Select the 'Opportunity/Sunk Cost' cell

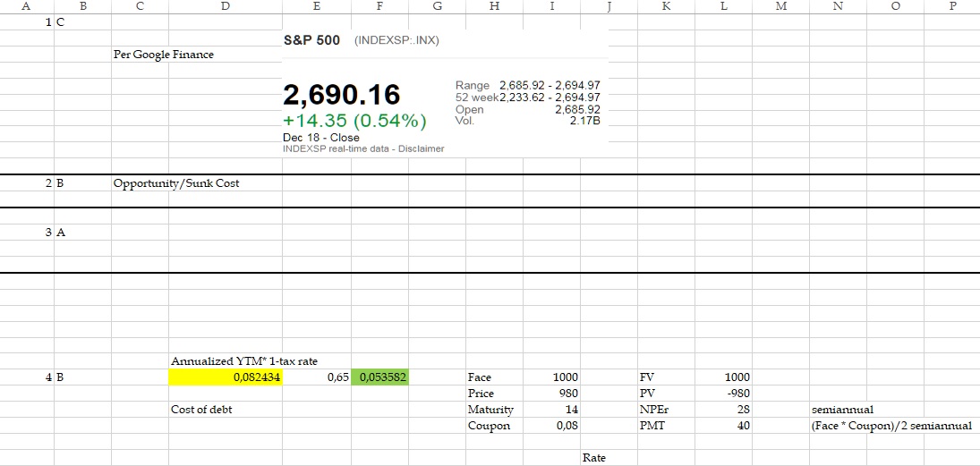[x=176, y=183]
